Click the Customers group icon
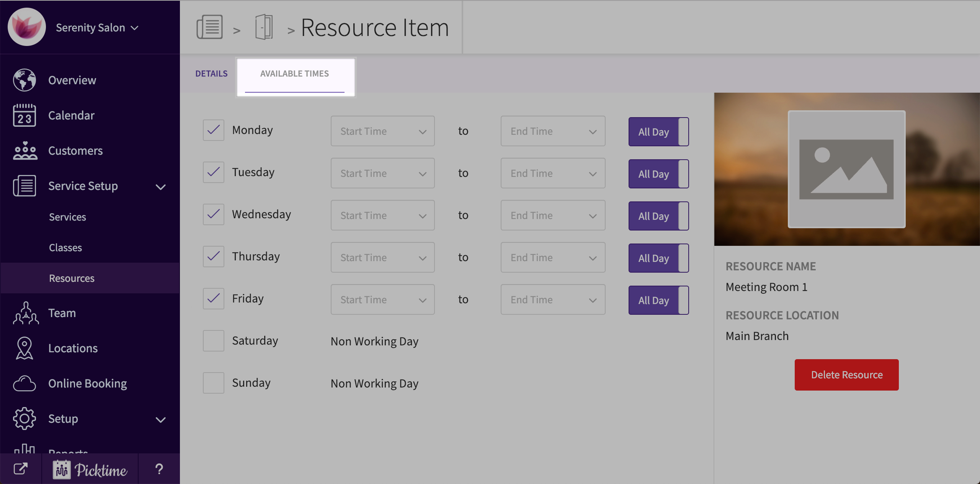Screen dimensions: 980x484 click(x=24, y=150)
